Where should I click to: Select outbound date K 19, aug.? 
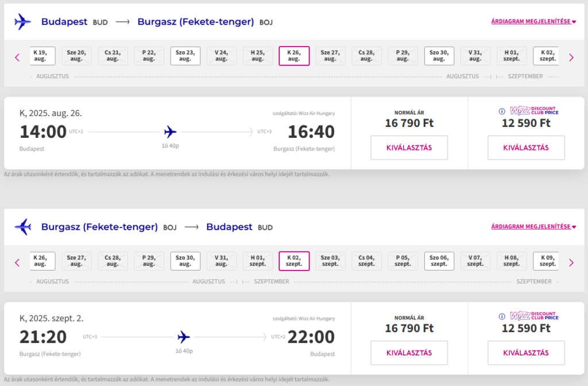pos(42,56)
